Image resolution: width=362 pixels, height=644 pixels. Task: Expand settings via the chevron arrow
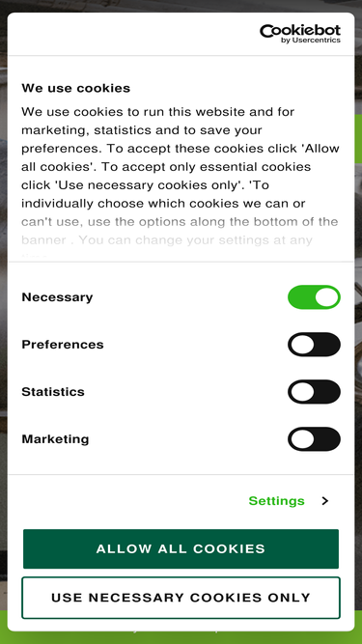point(325,501)
